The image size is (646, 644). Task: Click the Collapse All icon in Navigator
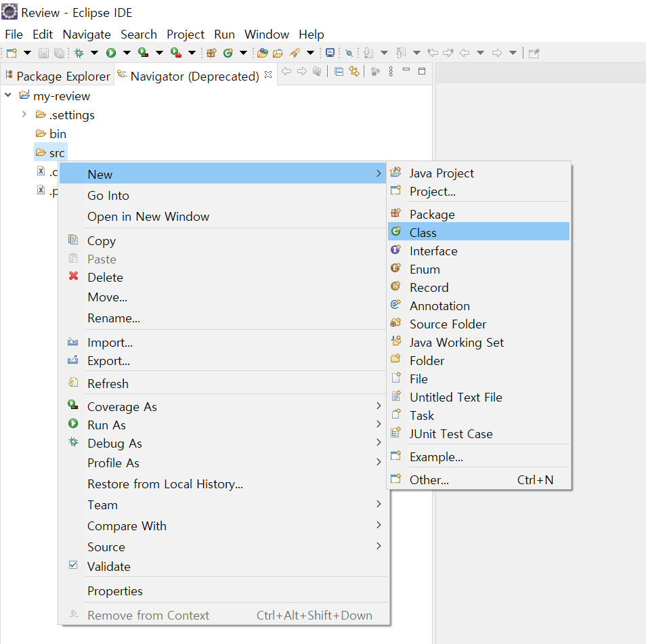pos(339,72)
